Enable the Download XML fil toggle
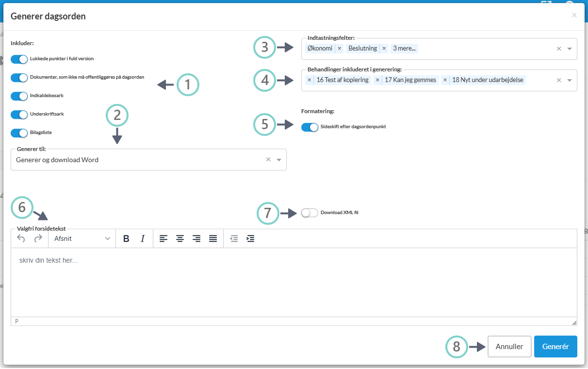The height and width of the screenshot is (369, 588). point(310,213)
